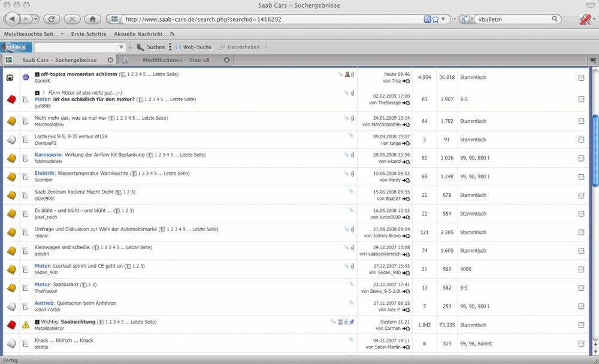The image size is (599, 364).
Task: Bookmark this page with the star icon
Action: pos(435,19)
